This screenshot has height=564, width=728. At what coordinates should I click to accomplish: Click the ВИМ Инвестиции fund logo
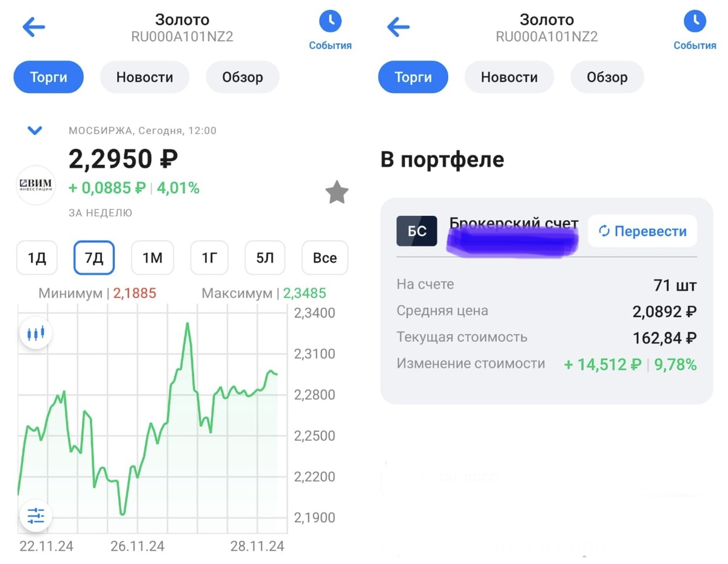pos(35,186)
